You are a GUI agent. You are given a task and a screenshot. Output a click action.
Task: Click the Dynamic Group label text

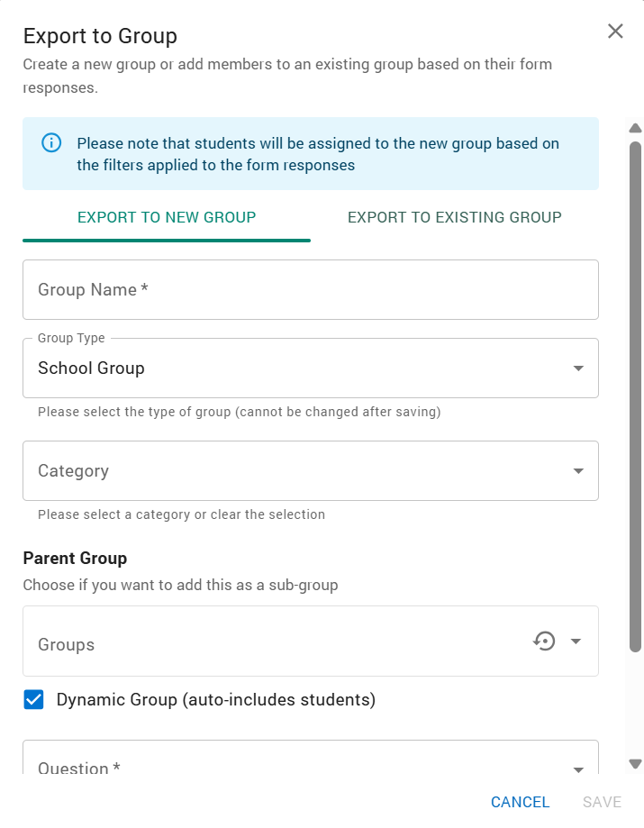point(215,700)
